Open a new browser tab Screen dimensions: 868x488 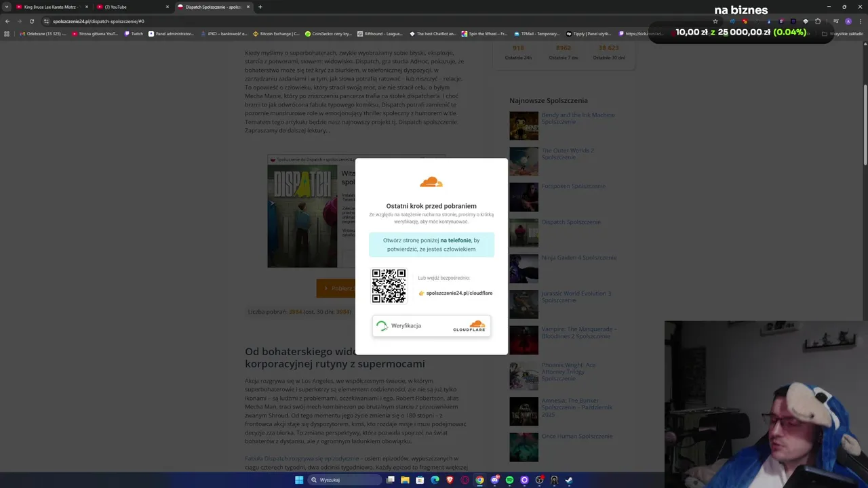point(260,7)
